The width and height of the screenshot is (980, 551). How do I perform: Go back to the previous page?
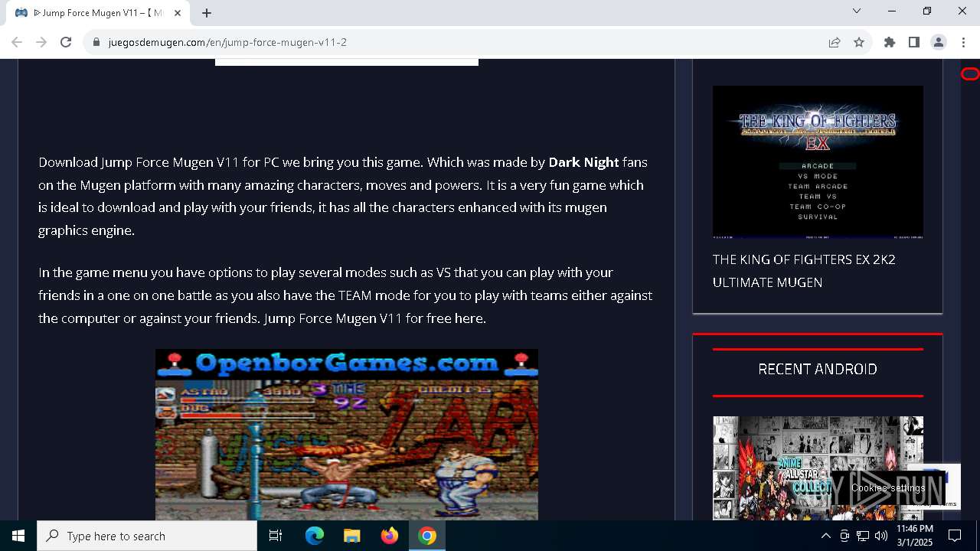click(x=17, y=42)
